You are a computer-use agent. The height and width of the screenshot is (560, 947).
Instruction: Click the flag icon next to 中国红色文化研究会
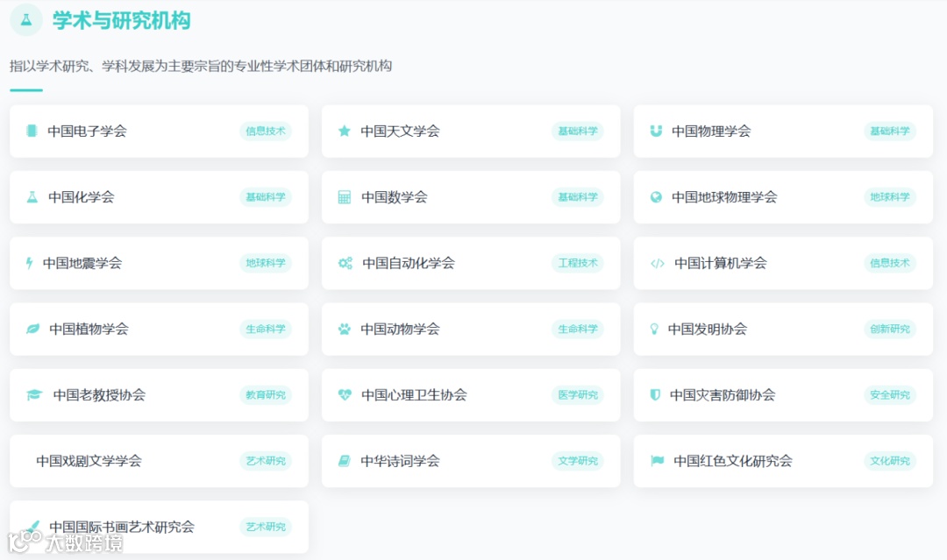(657, 460)
